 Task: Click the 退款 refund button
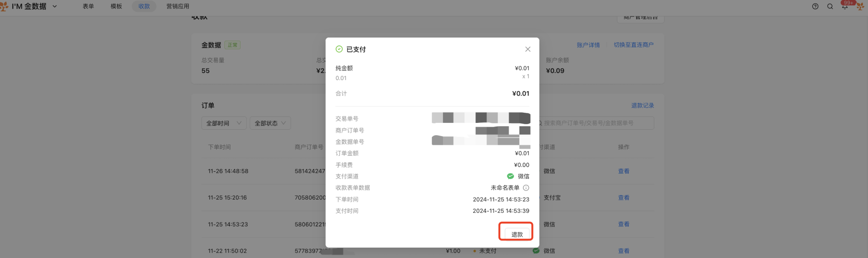point(517,234)
